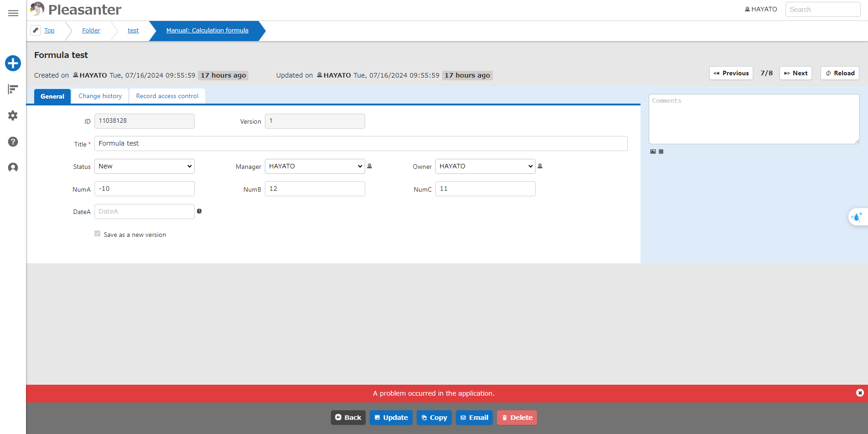Open the question mark help icon

13,142
